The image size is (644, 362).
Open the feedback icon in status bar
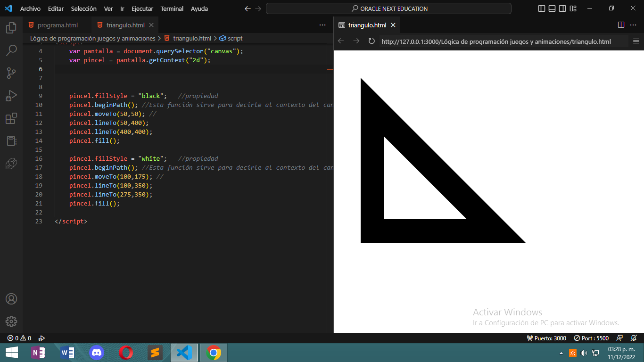(620, 338)
